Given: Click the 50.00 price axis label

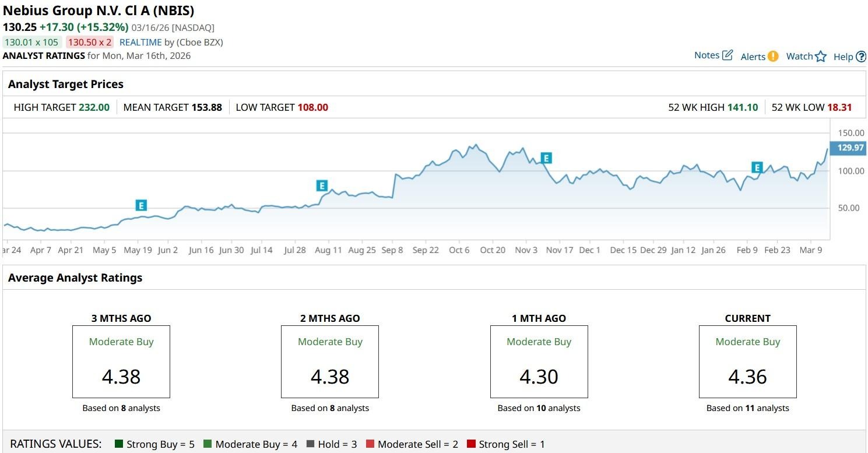Looking at the screenshot, I should [849, 208].
